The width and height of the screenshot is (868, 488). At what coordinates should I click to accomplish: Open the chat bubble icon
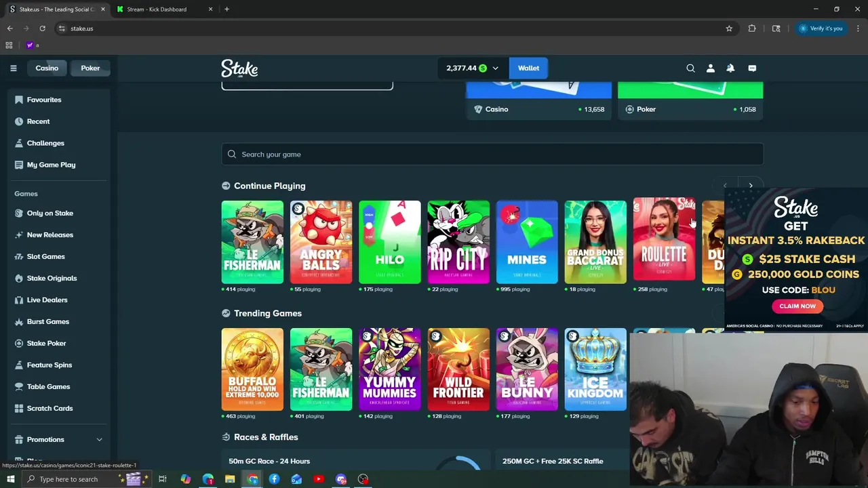tap(751, 68)
